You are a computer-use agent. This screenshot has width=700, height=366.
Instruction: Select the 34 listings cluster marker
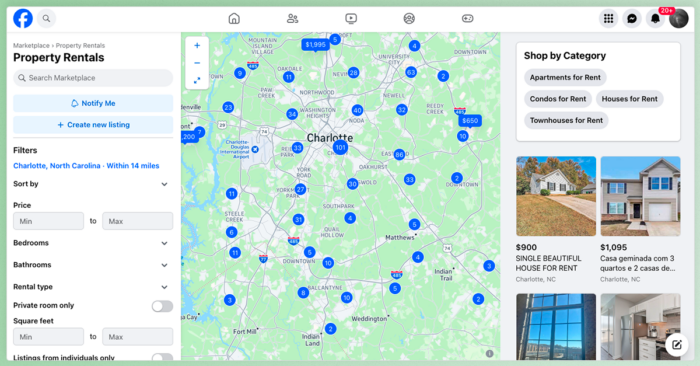[x=292, y=114]
